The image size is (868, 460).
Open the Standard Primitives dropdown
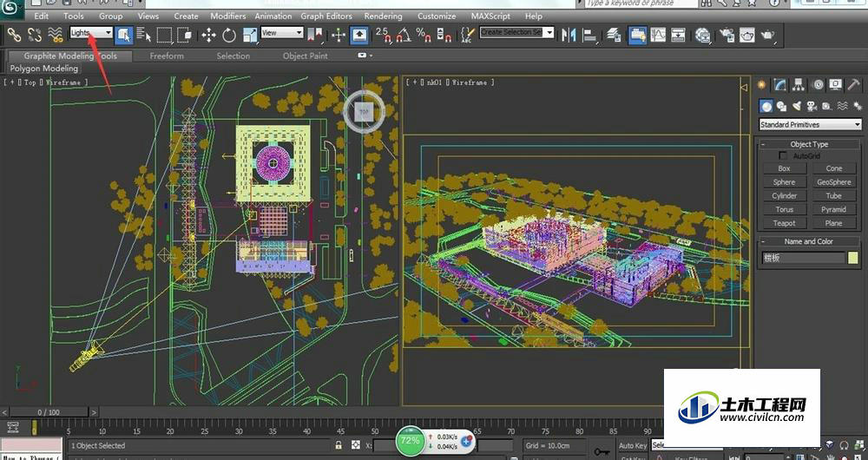click(x=811, y=125)
